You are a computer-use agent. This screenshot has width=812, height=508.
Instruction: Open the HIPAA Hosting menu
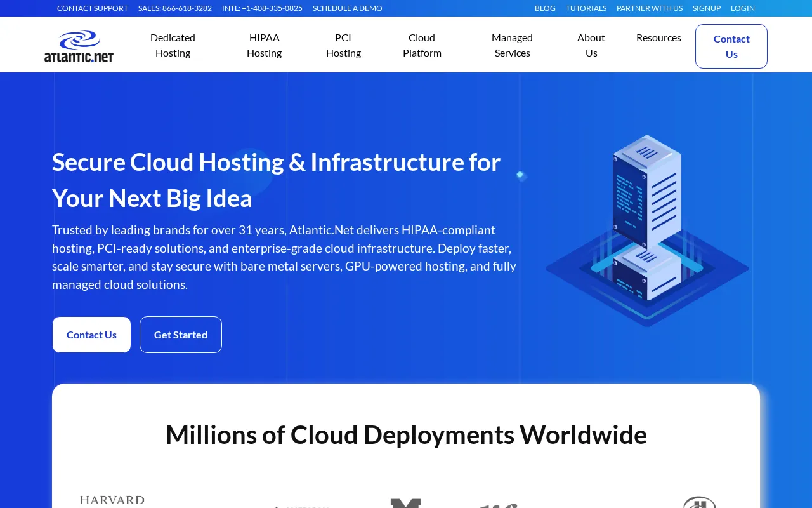coord(264,45)
